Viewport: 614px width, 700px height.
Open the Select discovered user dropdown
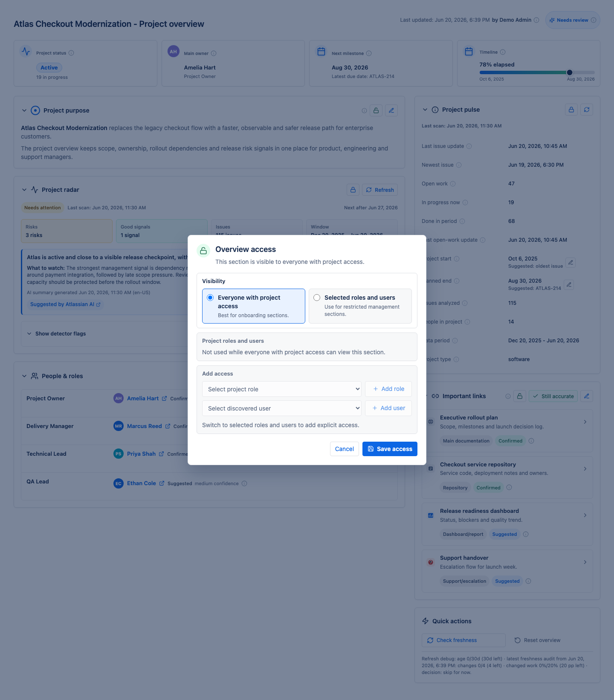tap(282, 408)
